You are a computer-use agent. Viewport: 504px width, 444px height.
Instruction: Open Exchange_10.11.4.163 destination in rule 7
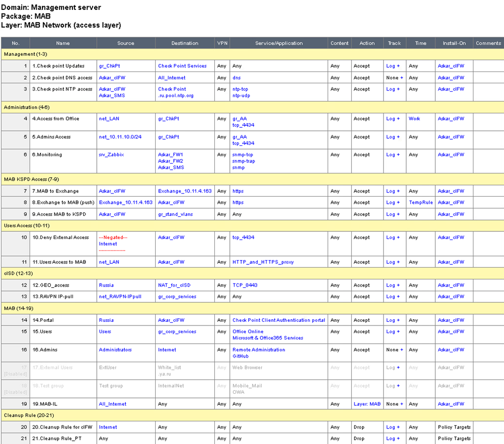point(185,191)
